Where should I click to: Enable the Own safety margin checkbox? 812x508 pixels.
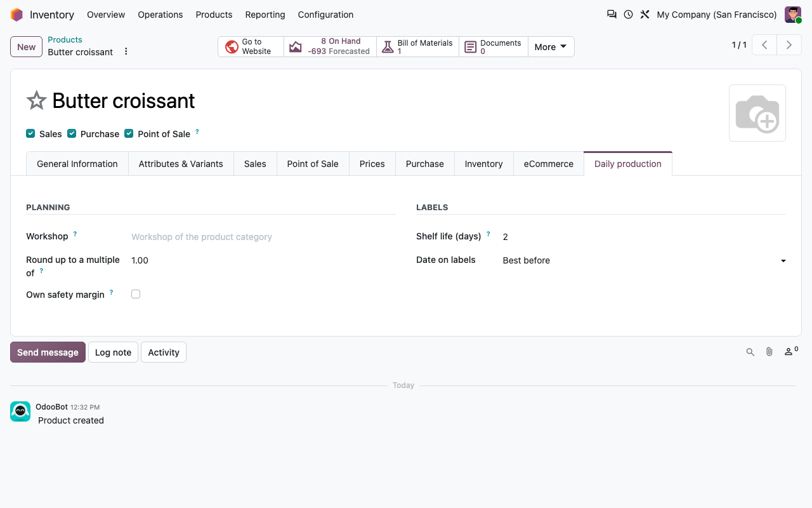[x=136, y=294]
